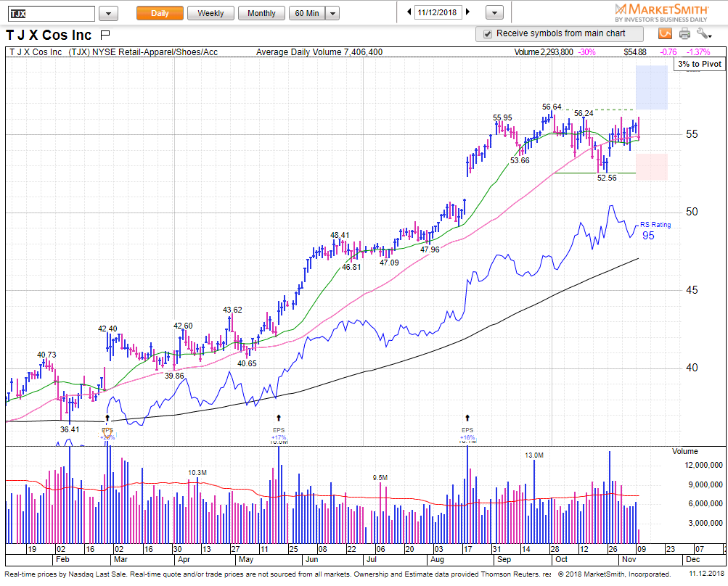Click the RS Rating label
728x586 pixels.
(655, 225)
